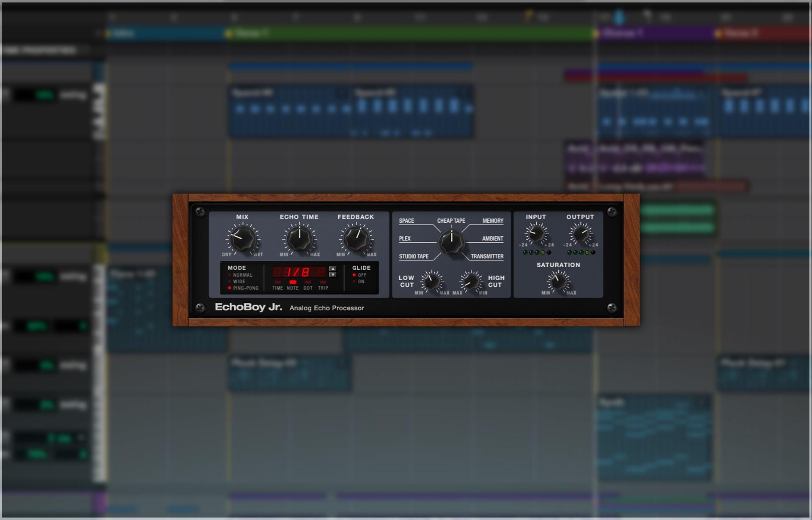Choose the Studio Tape echo style

(414, 256)
